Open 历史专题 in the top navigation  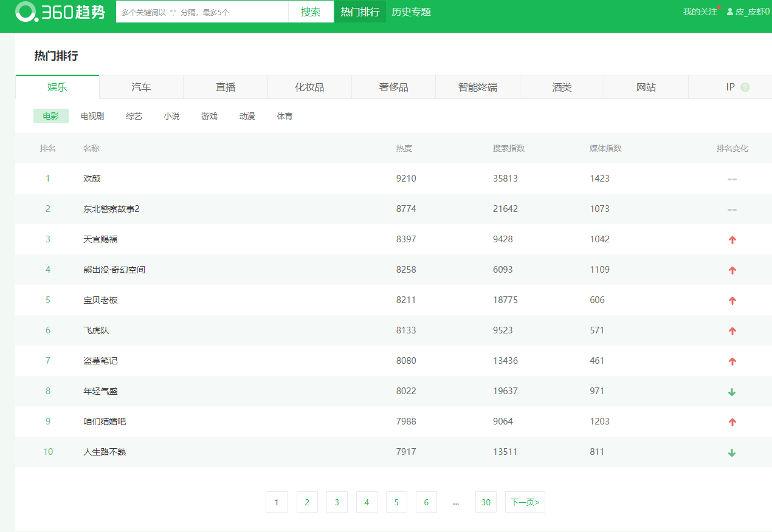pyautogui.click(x=411, y=12)
